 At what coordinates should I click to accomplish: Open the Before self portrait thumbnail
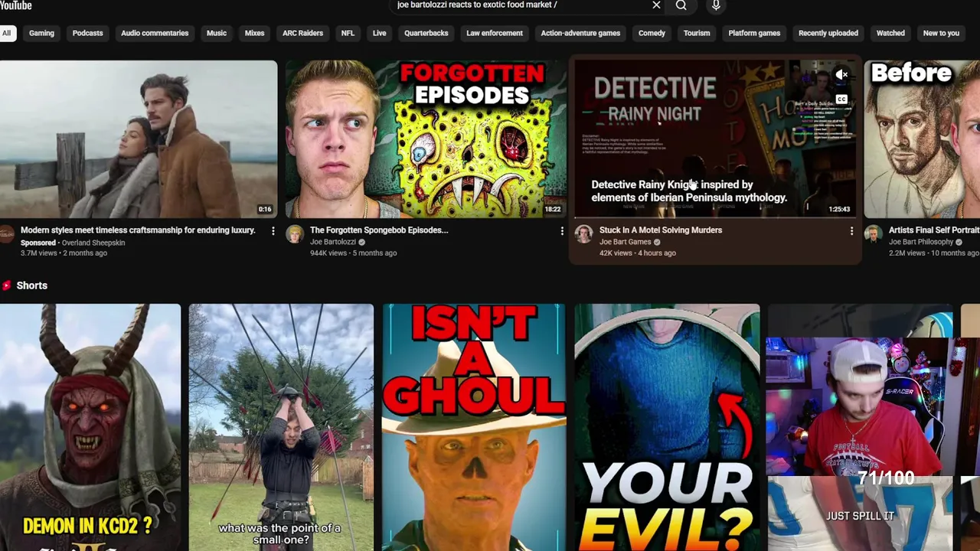(x=922, y=139)
